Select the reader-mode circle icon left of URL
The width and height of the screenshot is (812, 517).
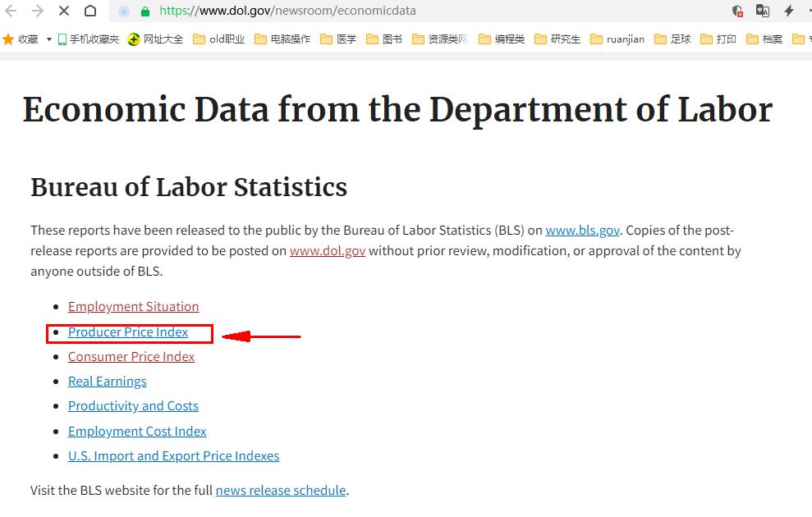[123, 11]
